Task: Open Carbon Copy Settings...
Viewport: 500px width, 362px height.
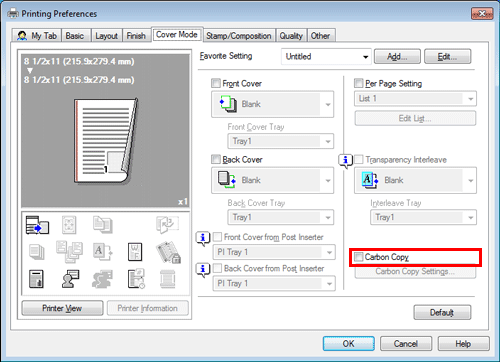Action: (x=415, y=272)
